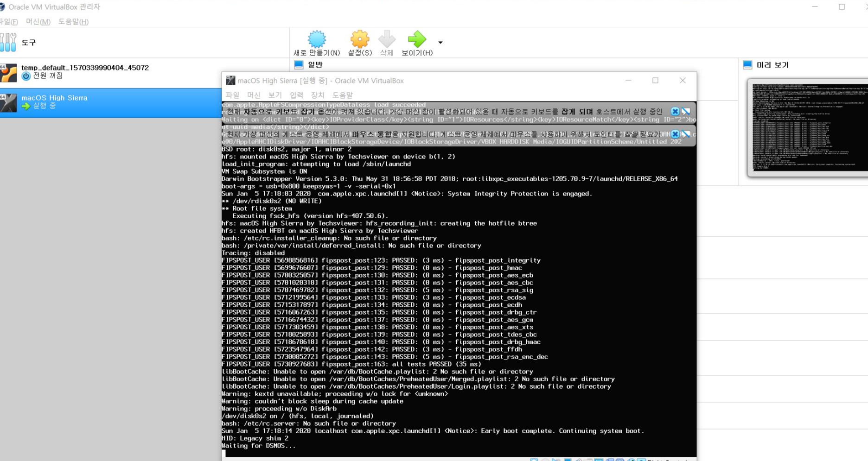Click the 'Waiting for DSMOS...' console line
Image resolution: width=868 pixels, height=461 pixels.
258,446
